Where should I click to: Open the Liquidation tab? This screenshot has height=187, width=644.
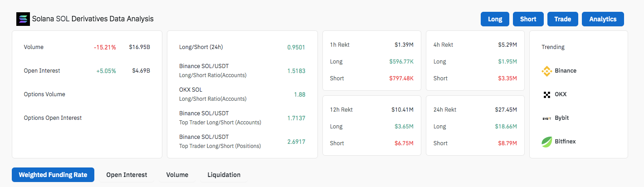tap(224, 175)
